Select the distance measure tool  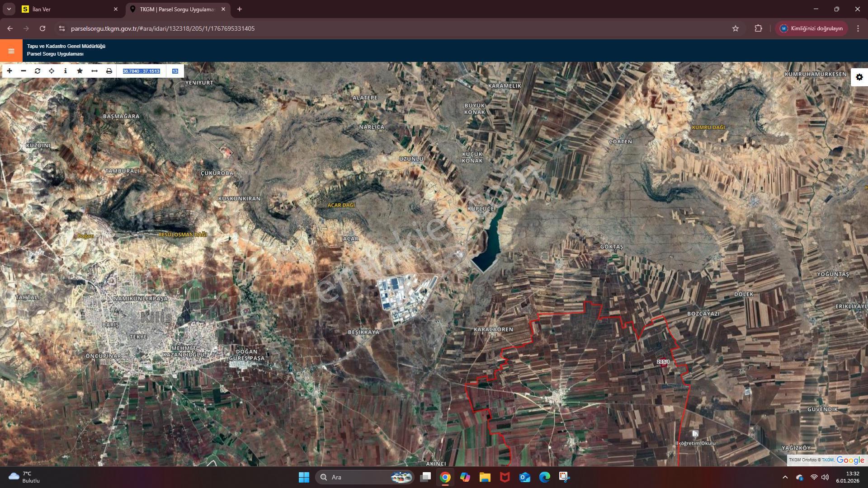(94, 71)
